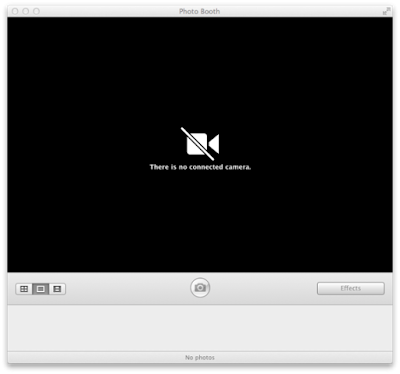Click the 'There is no connected camera.' message
This screenshot has width=400, height=374.
(x=200, y=167)
